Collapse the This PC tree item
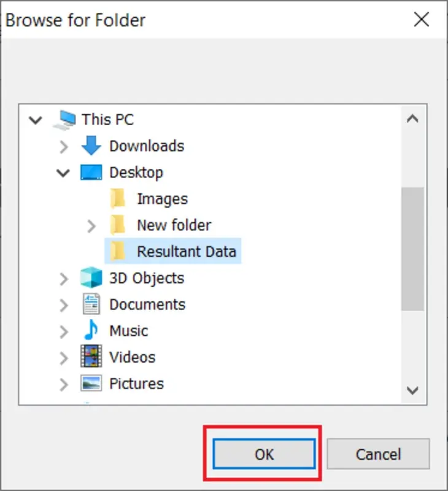 (36, 120)
